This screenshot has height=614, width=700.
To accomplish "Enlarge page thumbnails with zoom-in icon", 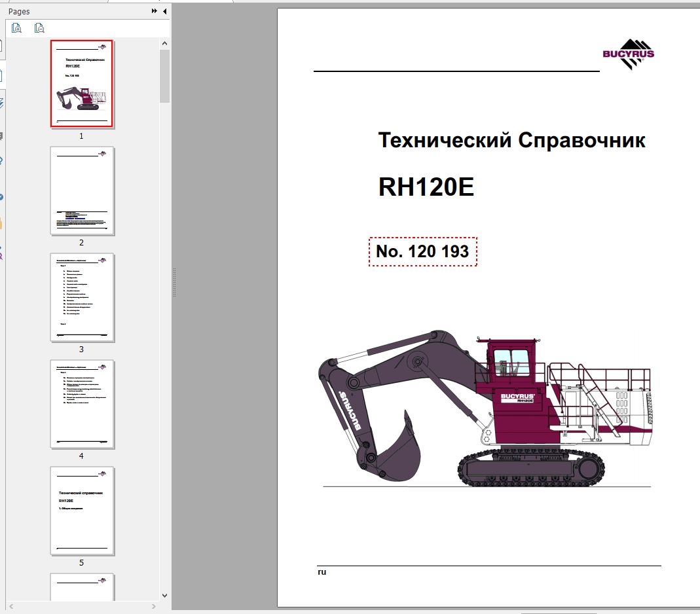I will [16, 27].
